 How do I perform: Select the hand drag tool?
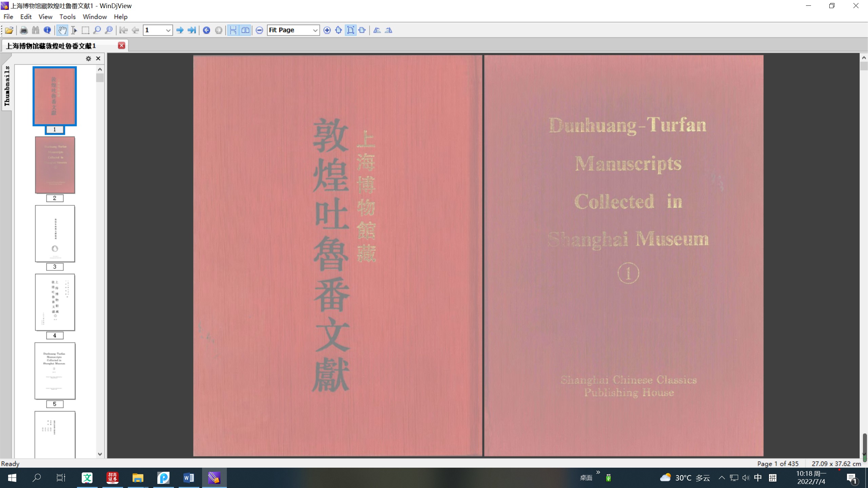pos(62,30)
